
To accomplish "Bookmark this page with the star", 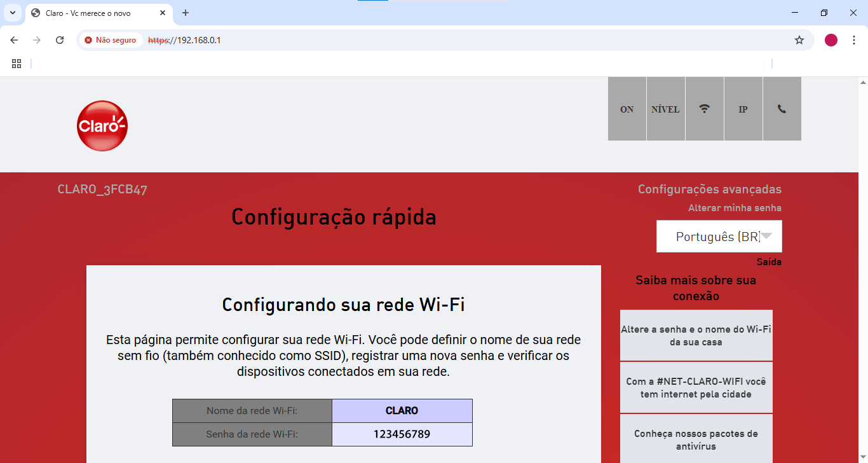I will click(x=799, y=40).
